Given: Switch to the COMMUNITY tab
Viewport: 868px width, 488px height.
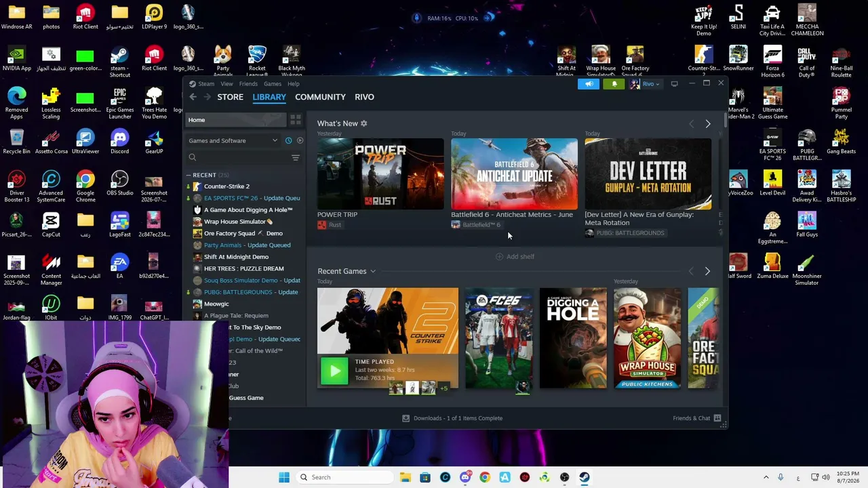Looking at the screenshot, I should pos(320,97).
